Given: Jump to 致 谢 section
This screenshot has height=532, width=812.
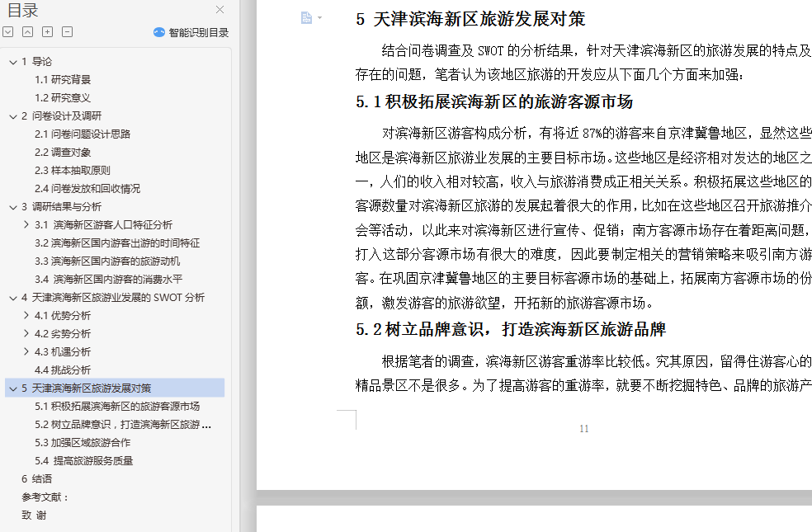Looking at the screenshot, I should pos(34,515).
